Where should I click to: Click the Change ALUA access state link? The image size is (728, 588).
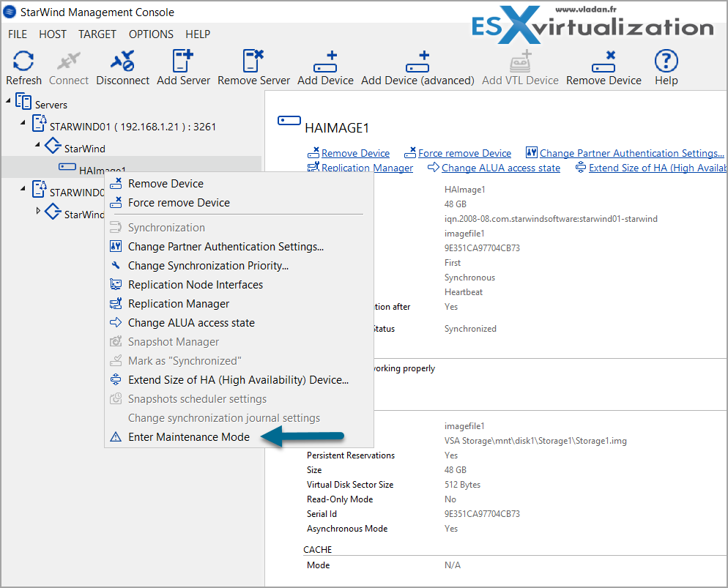pyautogui.click(x=500, y=168)
